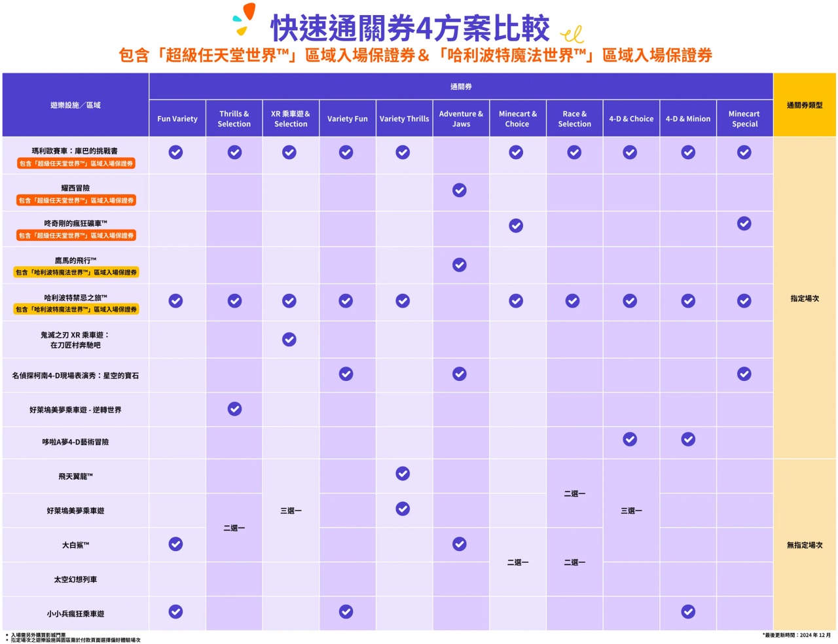Viewport: 838px width, 644px height.
Task: Select the 飛天翼龍 checkmark under Variety Thrills
Action: 403,474
